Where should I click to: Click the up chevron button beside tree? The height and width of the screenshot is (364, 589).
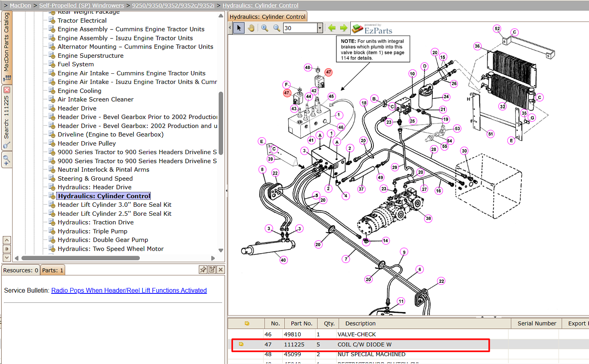coord(7,240)
